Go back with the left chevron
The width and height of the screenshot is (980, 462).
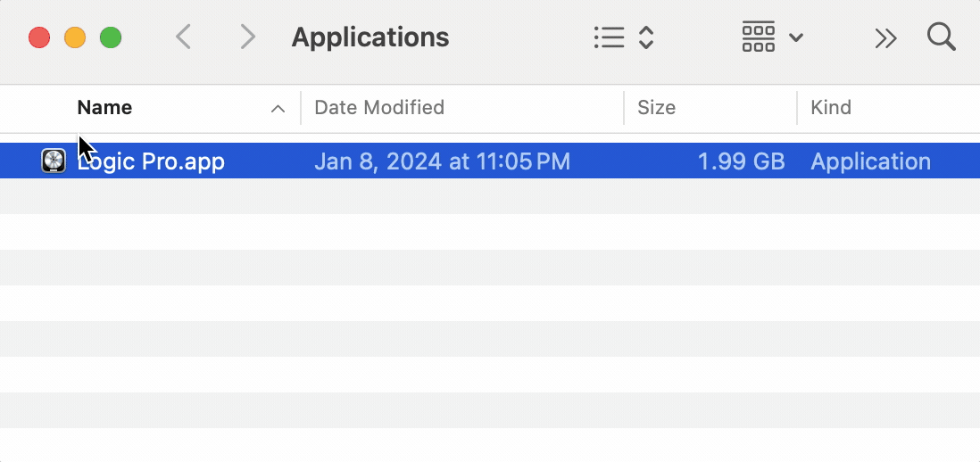click(182, 37)
